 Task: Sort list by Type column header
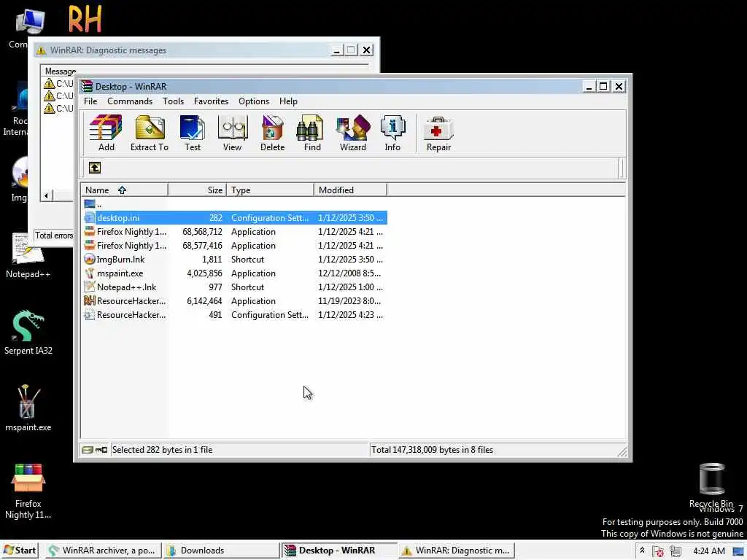270,190
